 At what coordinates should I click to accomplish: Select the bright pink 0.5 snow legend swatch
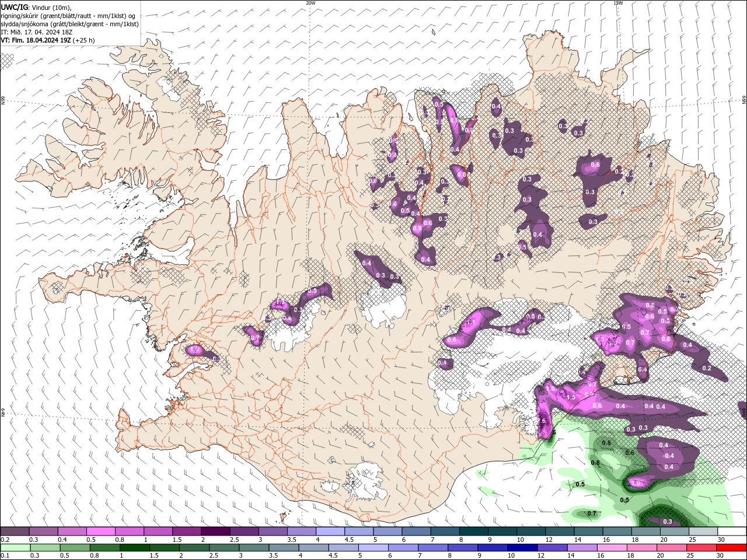(100, 531)
